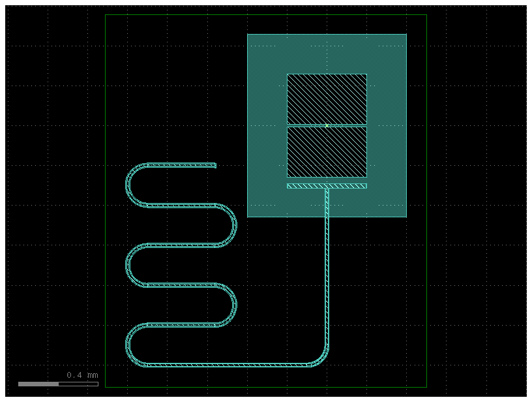
Task: Select the upper hatched rectangular pad
Action: pos(327,99)
